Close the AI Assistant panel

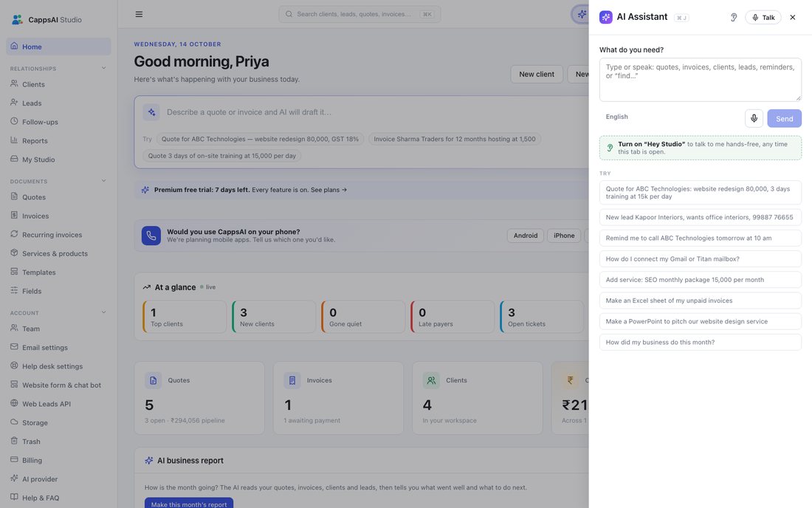792,18
